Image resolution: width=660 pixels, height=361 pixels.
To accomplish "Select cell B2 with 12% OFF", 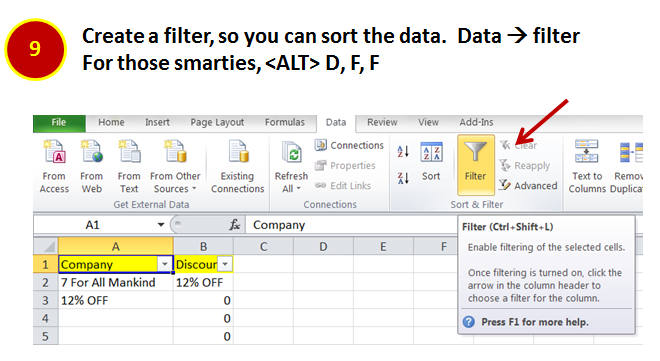I will tap(203, 282).
